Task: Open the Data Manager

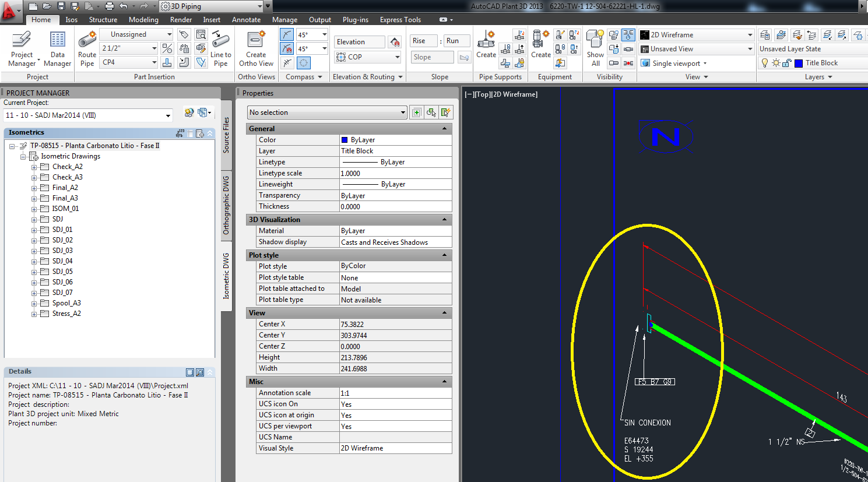Action: (x=57, y=44)
